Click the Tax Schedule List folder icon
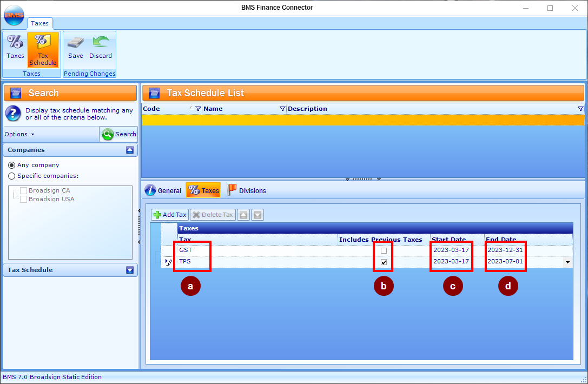 point(154,93)
